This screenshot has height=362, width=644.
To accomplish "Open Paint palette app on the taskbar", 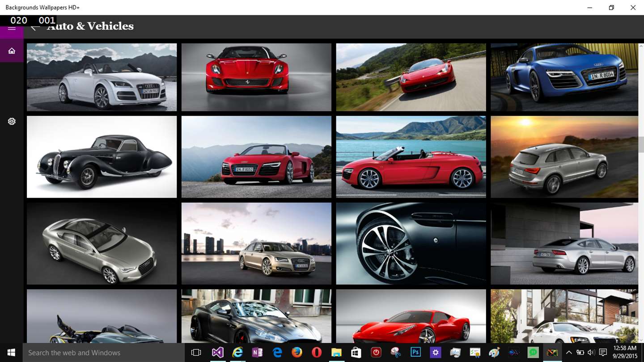I will tap(494, 353).
